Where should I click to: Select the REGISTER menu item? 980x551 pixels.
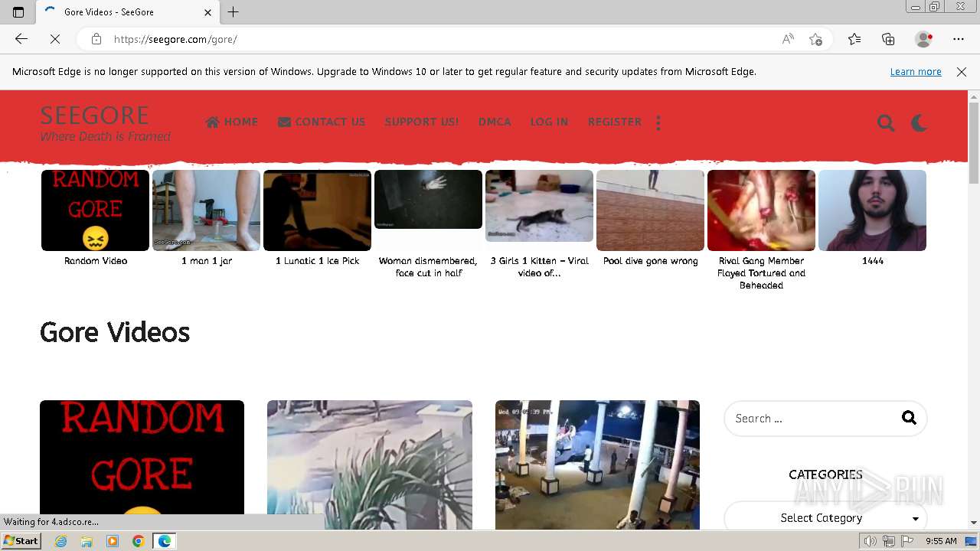[615, 122]
